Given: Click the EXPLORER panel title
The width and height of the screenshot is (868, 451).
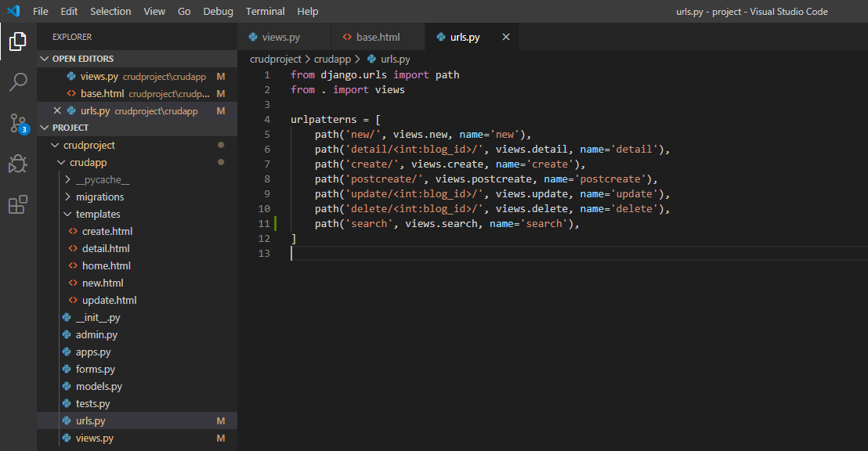Looking at the screenshot, I should [72, 37].
